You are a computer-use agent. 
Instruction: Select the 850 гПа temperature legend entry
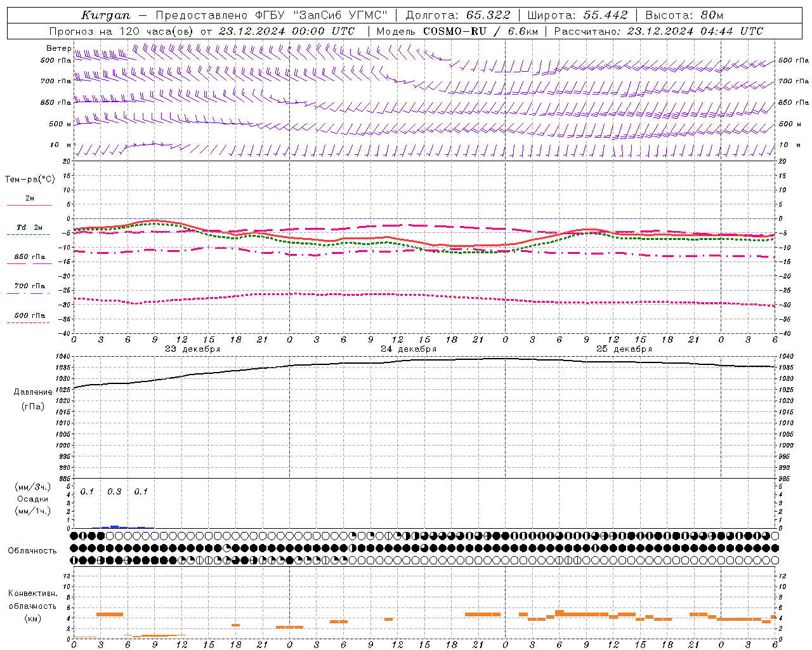pos(30,257)
